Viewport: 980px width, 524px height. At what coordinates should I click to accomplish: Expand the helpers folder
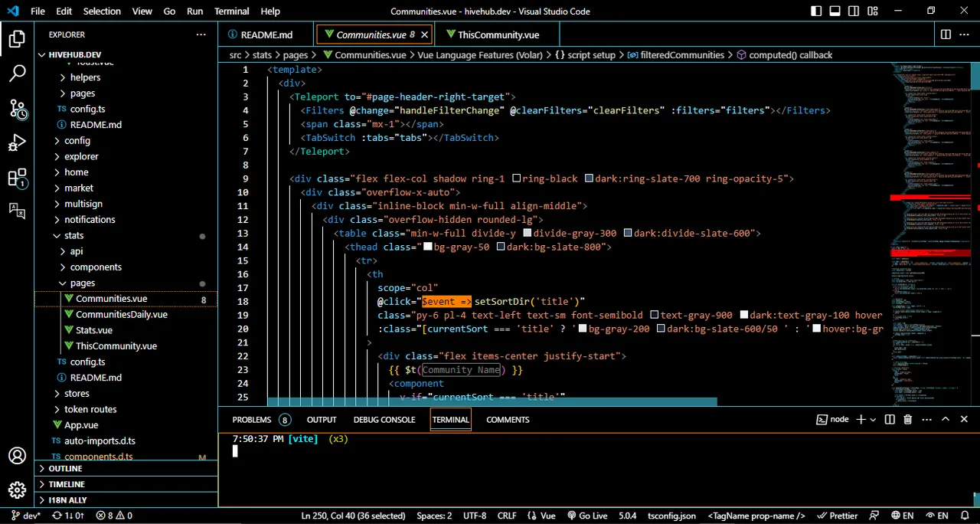click(85, 77)
